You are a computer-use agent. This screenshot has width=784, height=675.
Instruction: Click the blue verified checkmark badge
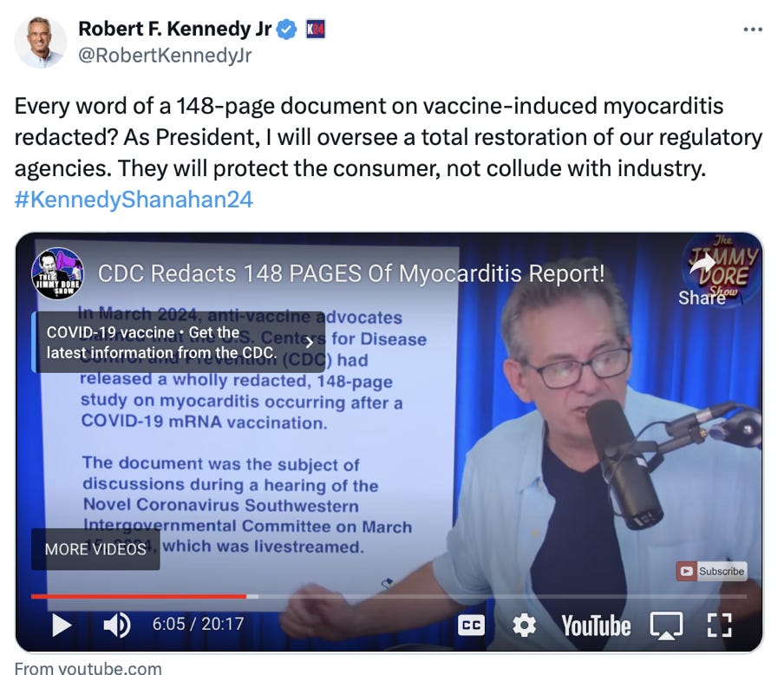click(x=286, y=29)
